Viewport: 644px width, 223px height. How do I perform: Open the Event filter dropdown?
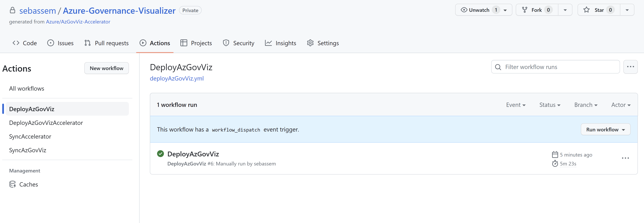516,105
